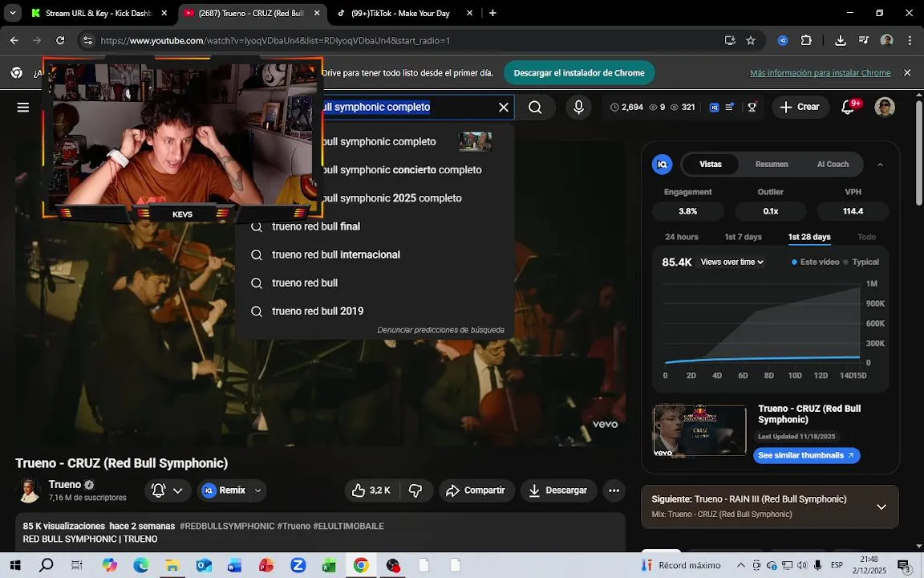Switch to vidIQ Resumen tab
Screen dimensions: 924x578
[772, 164]
